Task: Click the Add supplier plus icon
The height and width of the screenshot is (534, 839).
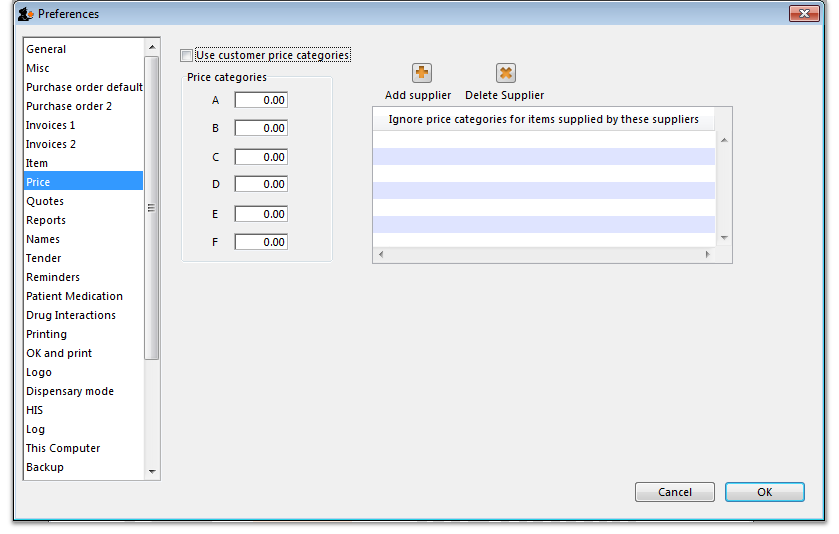Action: pyautogui.click(x=422, y=73)
